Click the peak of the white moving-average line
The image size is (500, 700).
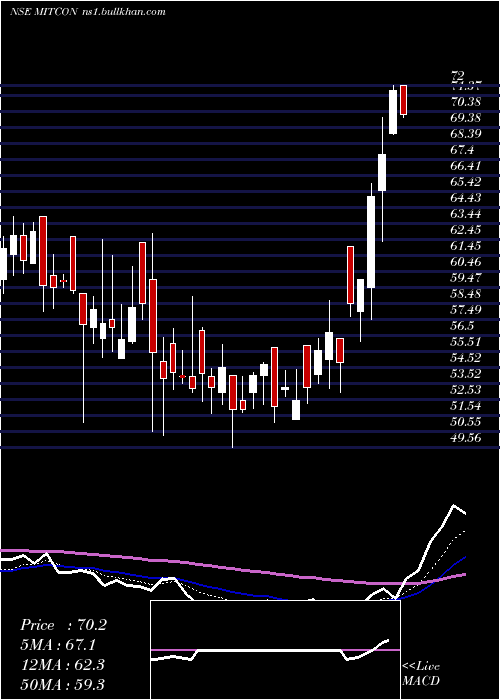pyautogui.click(x=454, y=506)
